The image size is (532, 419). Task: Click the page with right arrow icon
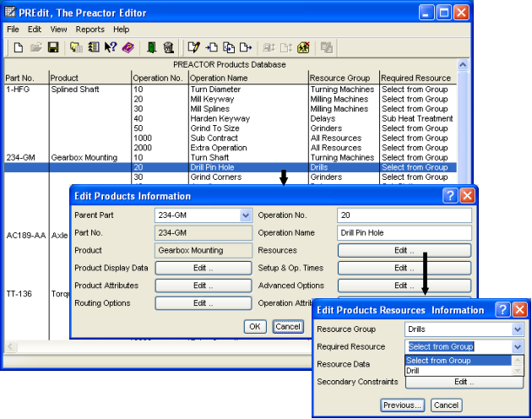click(x=246, y=47)
